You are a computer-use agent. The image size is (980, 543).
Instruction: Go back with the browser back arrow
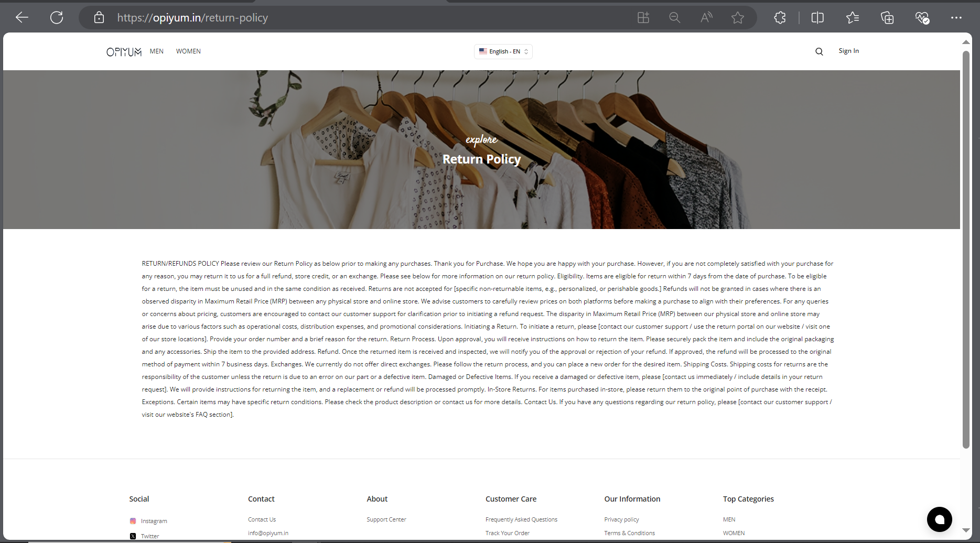[x=22, y=18]
